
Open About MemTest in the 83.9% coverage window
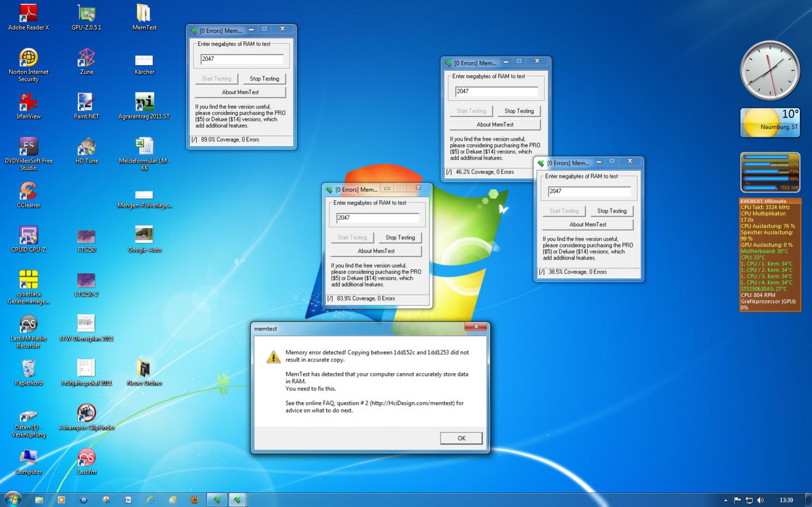(376, 251)
